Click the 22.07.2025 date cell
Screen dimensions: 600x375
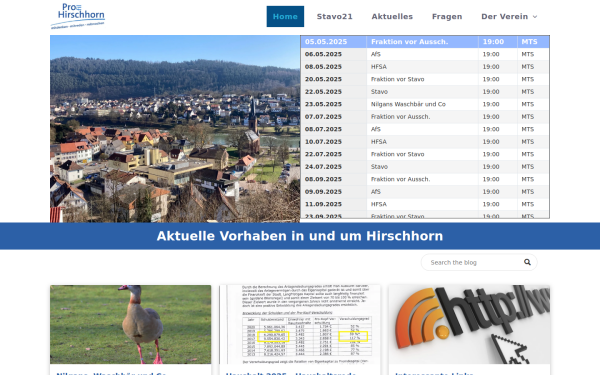(334, 154)
